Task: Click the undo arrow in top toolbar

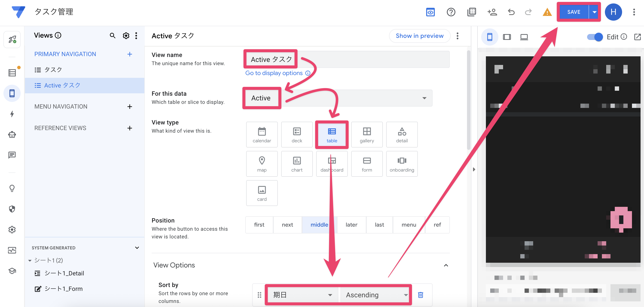Action: coord(511,12)
